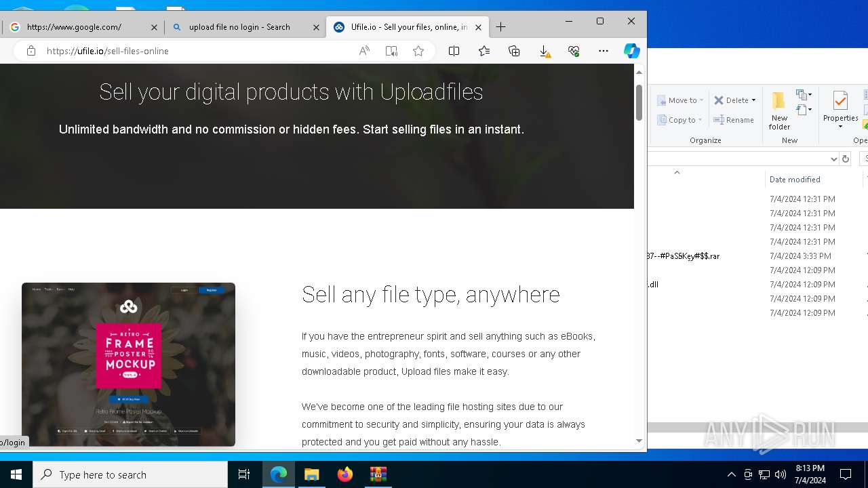Click the Windows Start button

[16, 474]
